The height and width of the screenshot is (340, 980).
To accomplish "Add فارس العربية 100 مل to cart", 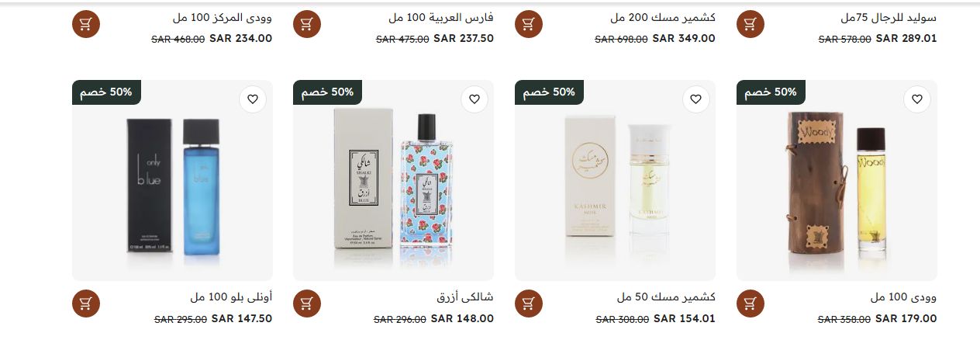I will pos(307,23).
